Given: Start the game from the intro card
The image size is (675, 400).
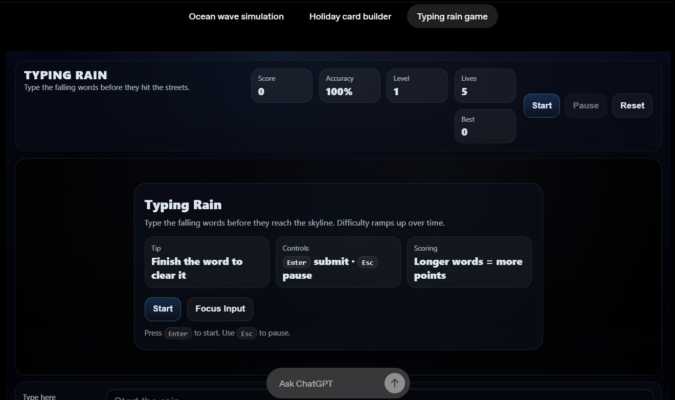Looking at the screenshot, I should click(x=163, y=309).
